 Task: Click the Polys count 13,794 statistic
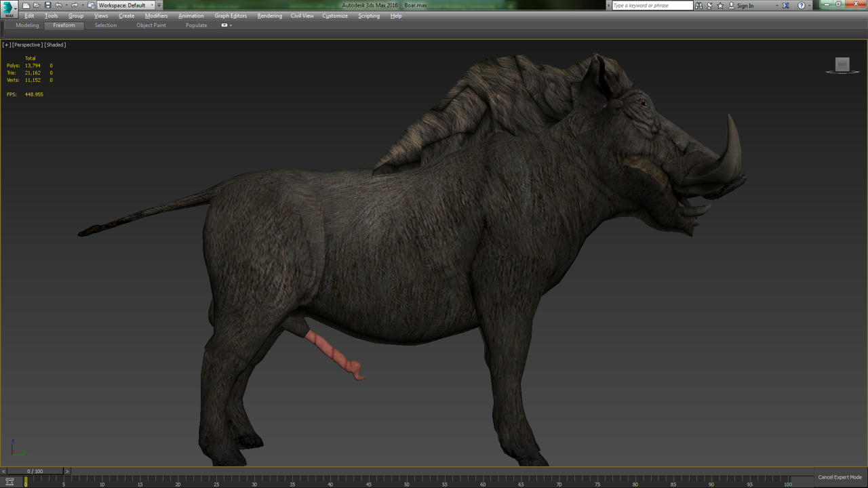tap(33, 66)
